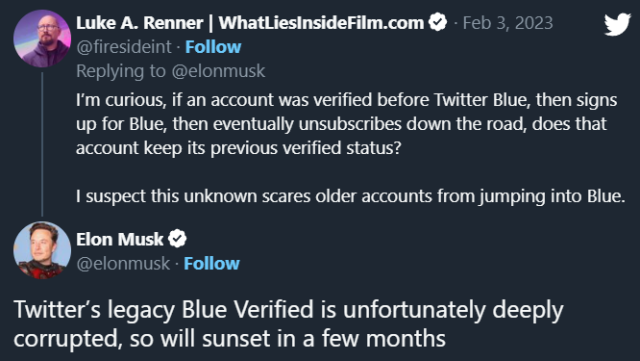Click the tweet line starting "I'm curious"
The height and width of the screenshot is (361, 640).
[347, 100]
